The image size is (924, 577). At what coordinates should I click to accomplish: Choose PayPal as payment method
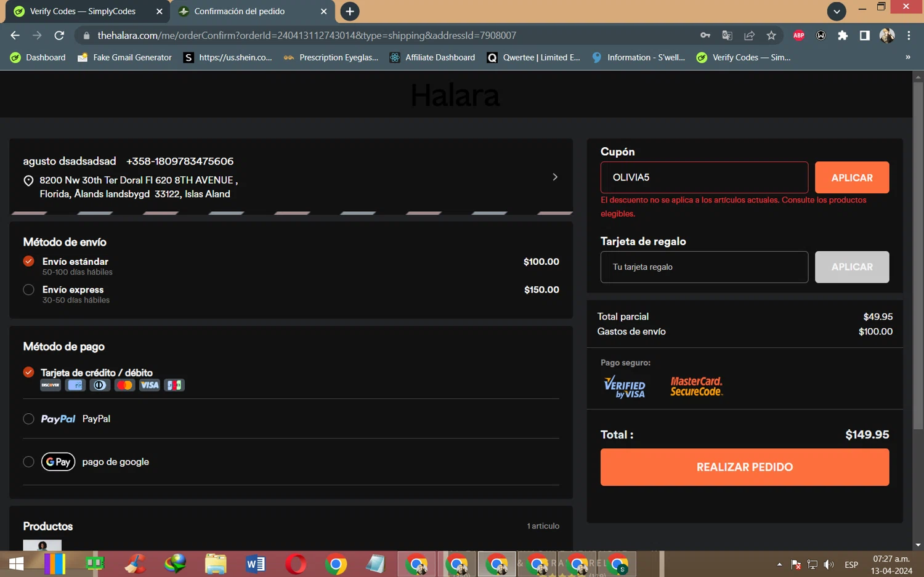[x=28, y=419]
